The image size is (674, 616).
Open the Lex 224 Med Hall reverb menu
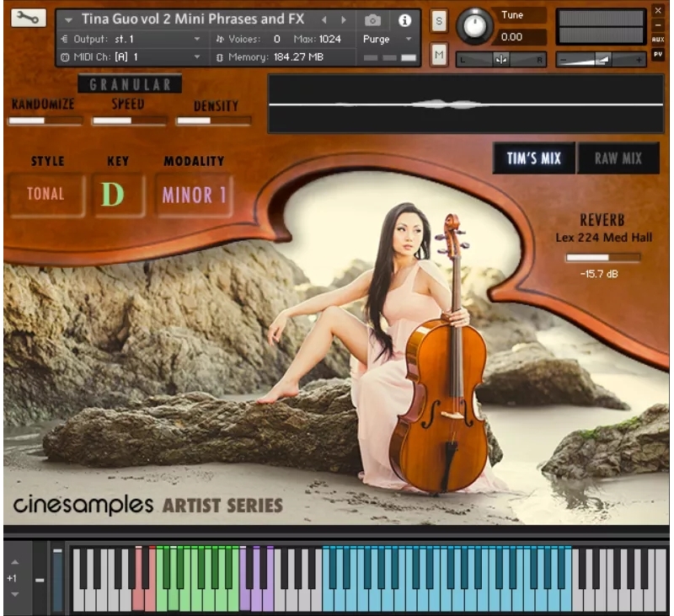(603, 238)
